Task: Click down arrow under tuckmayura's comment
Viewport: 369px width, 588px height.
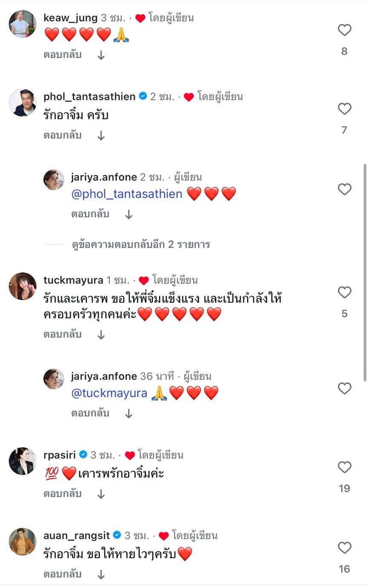Action: (x=101, y=335)
